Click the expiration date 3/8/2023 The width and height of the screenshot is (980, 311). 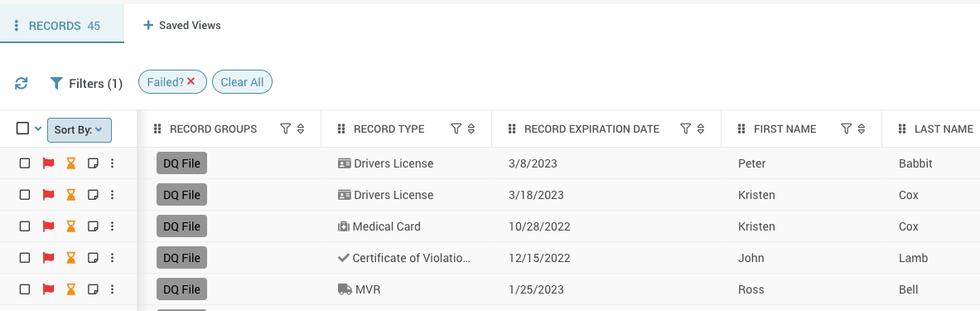533,163
